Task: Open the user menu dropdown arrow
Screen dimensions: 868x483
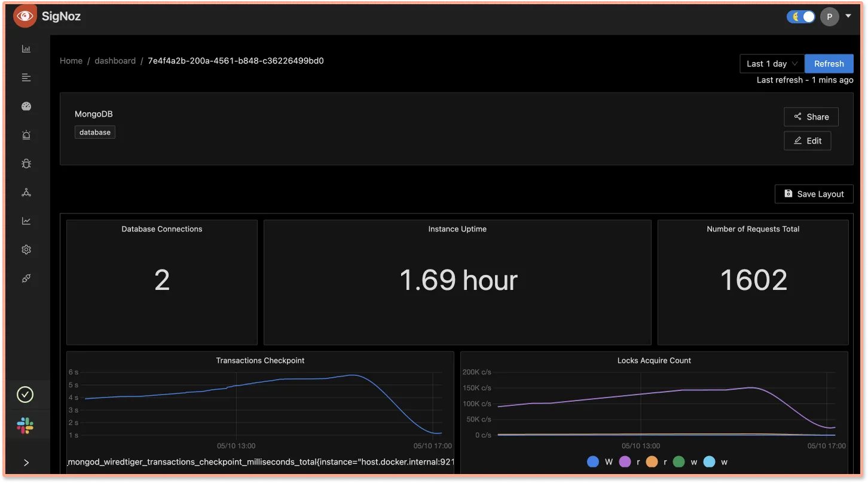Action: [x=848, y=16]
